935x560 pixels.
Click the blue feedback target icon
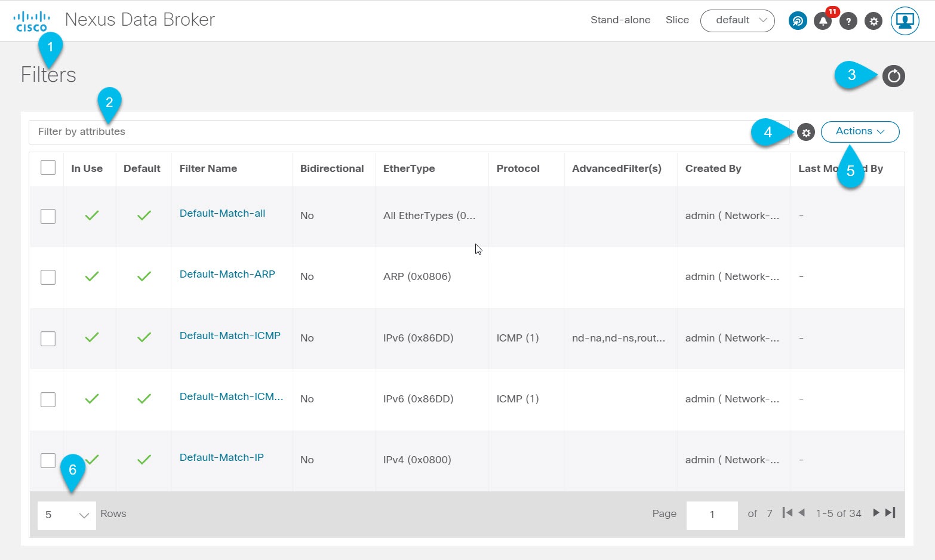[798, 21]
